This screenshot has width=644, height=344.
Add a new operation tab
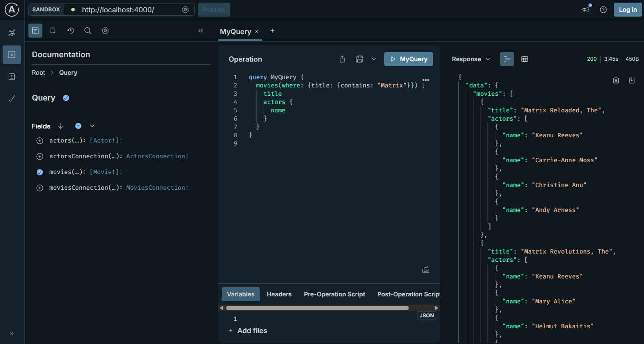pos(272,31)
